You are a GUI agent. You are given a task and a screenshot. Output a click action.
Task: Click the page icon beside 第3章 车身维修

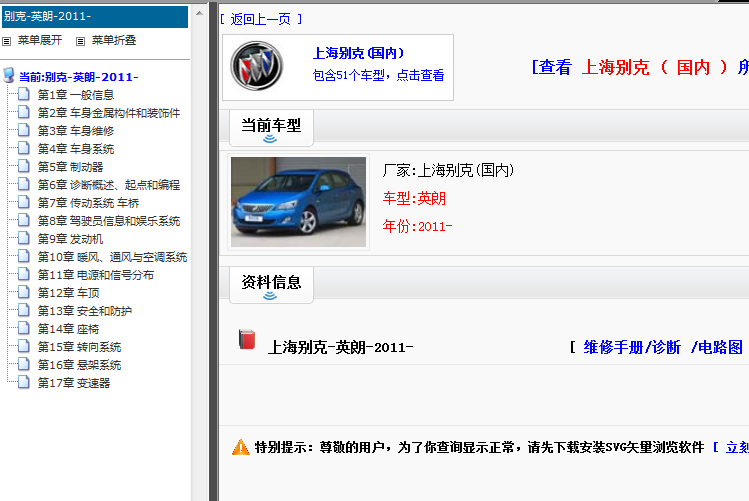[x=23, y=130]
